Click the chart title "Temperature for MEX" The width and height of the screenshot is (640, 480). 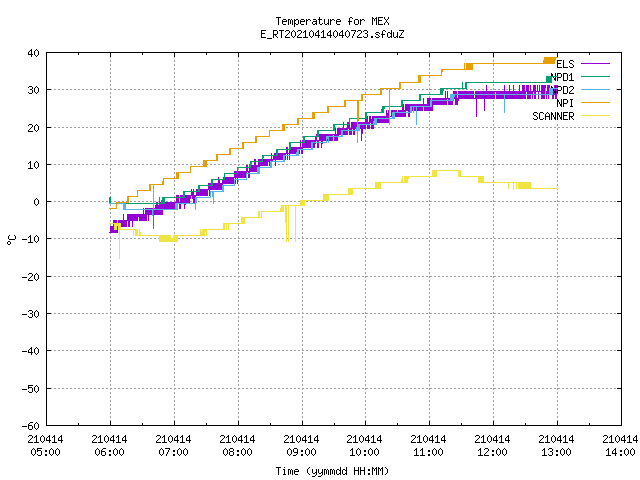332,21
